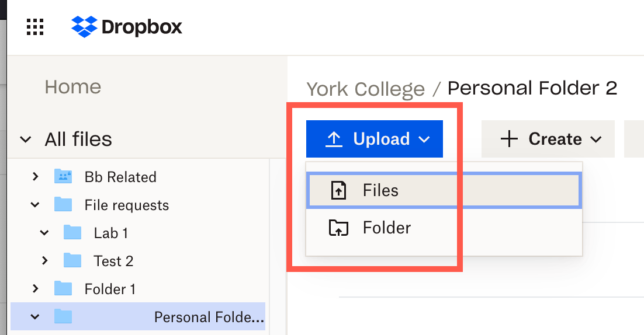Click the Folder upload icon
Screen dimensions: 644x335
[338, 228]
